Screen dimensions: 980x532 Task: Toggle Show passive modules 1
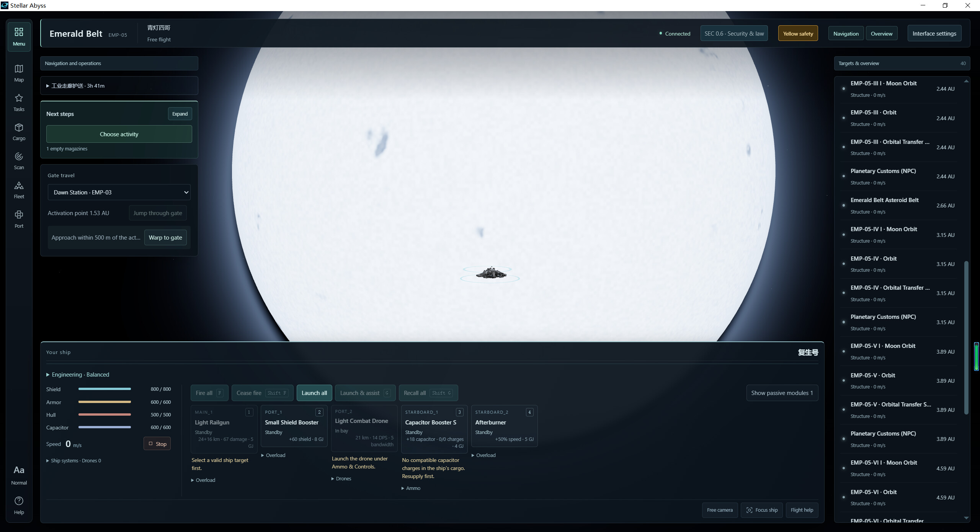(x=782, y=393)
